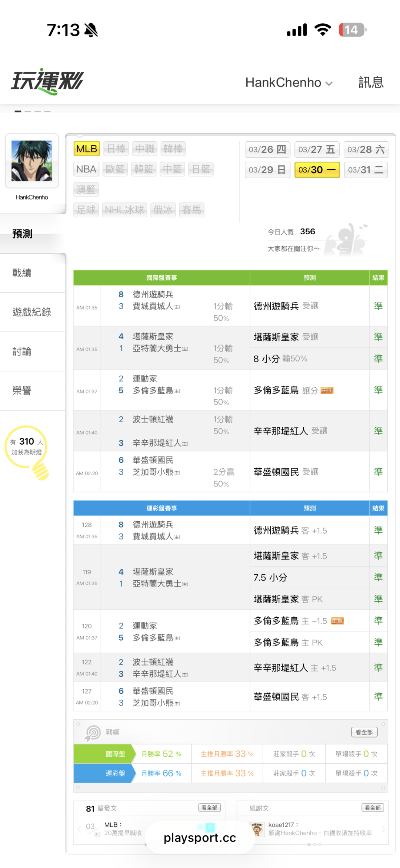Click the left arrow in posts panel
Screen dimensions: 400x868
79,829
